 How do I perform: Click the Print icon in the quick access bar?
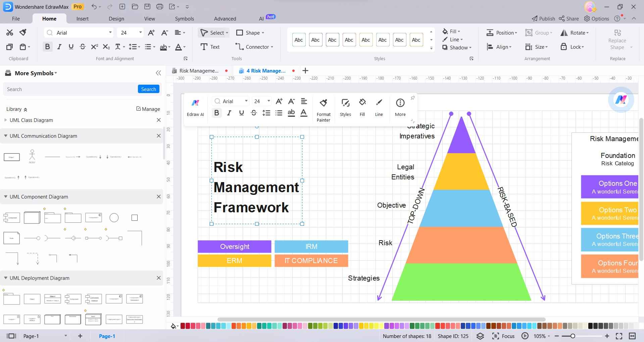click(160, 7)
